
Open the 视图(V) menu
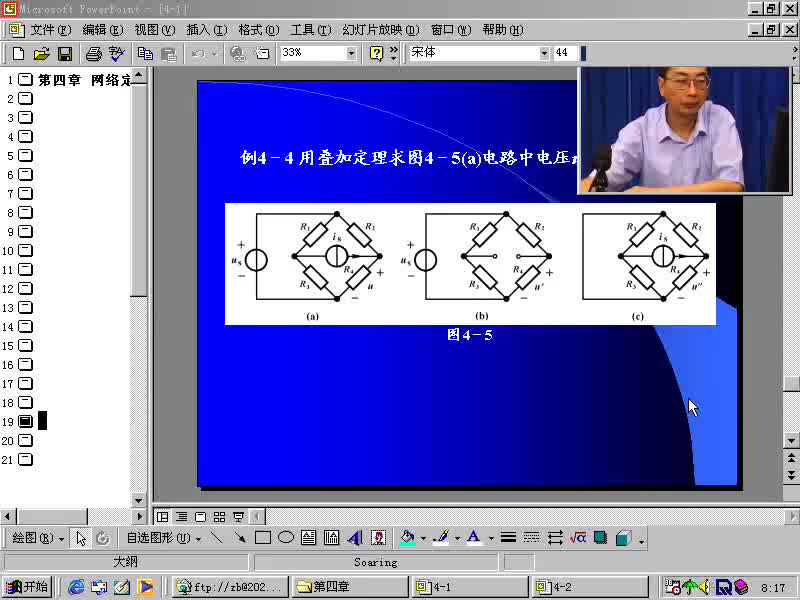[155, 30]
